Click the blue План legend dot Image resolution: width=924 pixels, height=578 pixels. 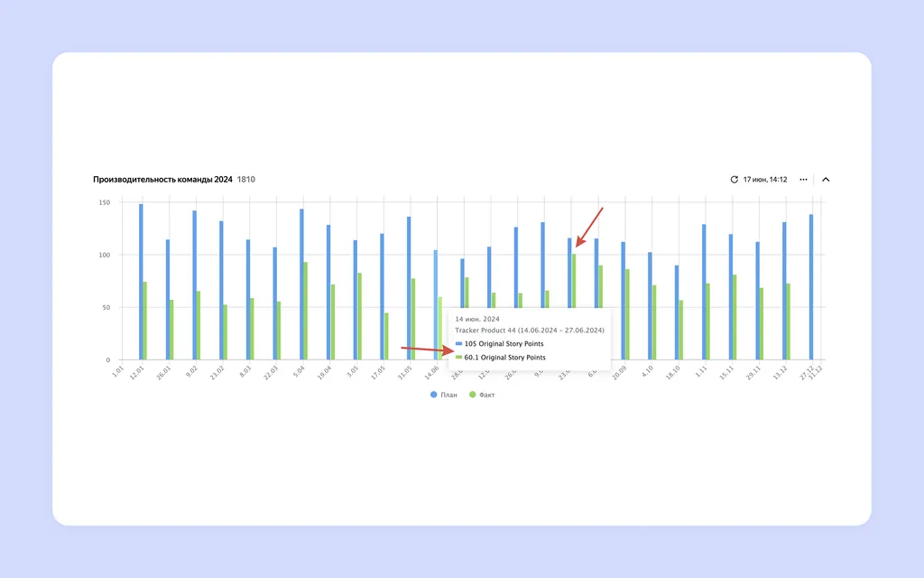pyautogui.click(x=434, y=395)
